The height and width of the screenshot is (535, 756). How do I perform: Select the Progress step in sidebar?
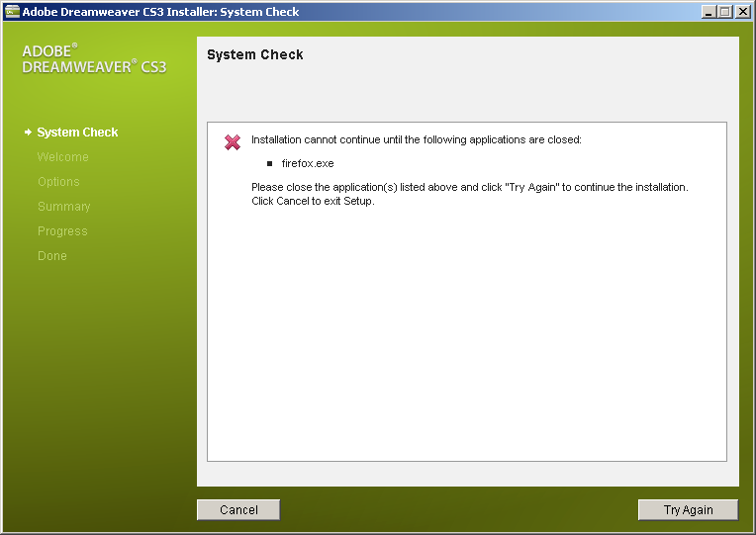pyautogui.click(x=62, y=231)
